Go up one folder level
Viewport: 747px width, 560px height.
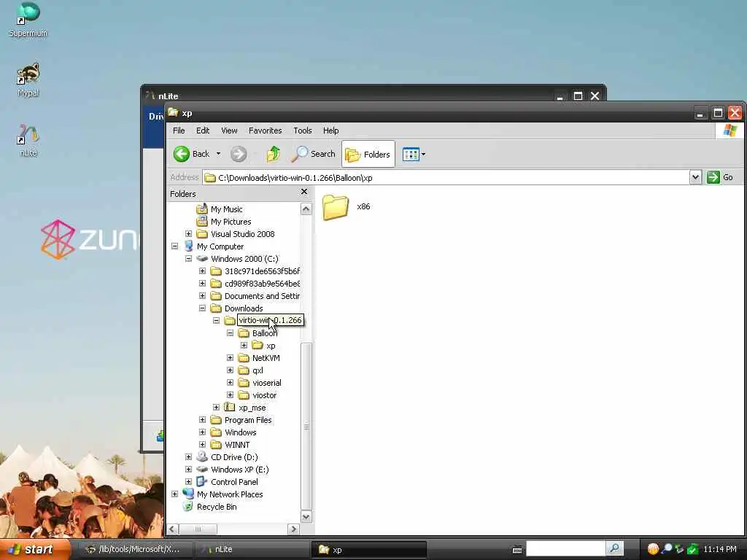pos(274,154)
